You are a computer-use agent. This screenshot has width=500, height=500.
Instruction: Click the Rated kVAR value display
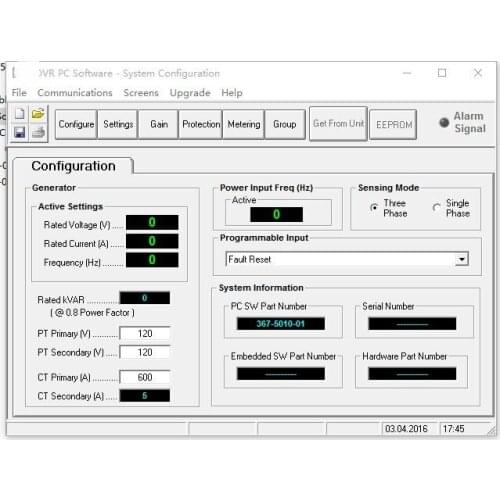pos(145,298)
